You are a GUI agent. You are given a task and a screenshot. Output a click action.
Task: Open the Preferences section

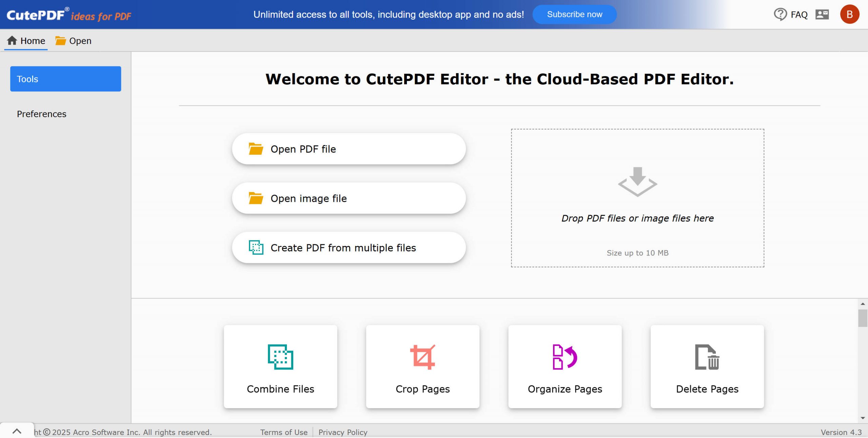click(41, 114)
